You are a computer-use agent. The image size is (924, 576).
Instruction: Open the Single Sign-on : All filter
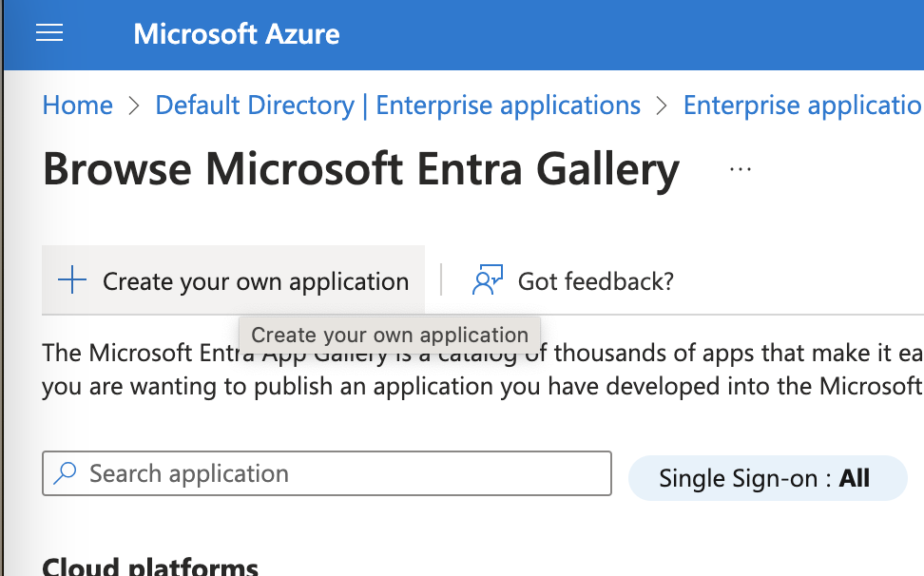768,478
